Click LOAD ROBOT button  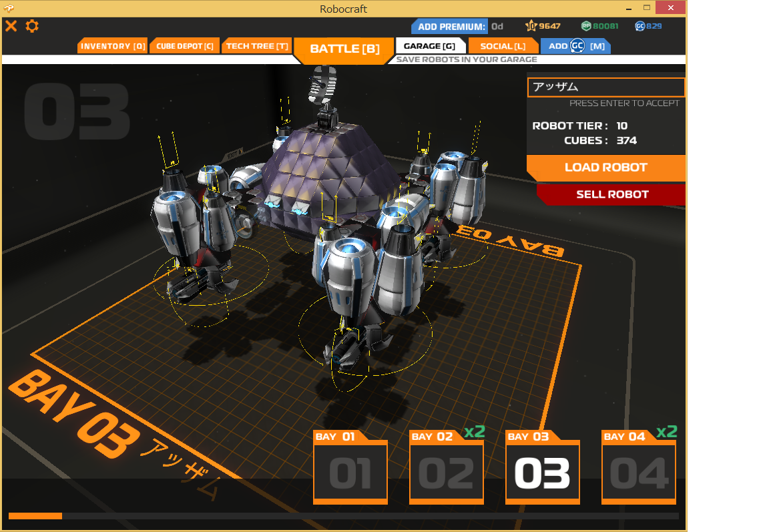(x=605, y=168)
